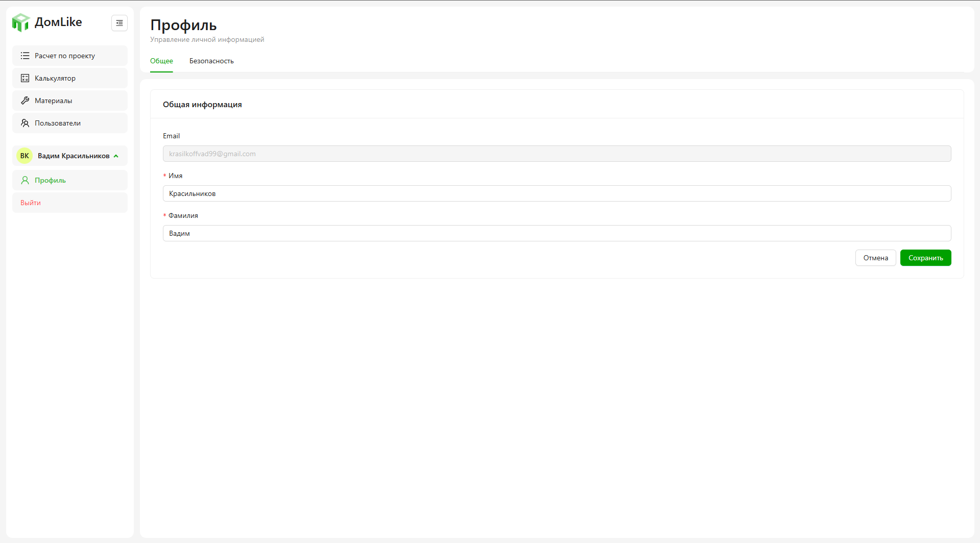This screenshot has width=980, height=543.
Task: Click the list icon beside Расчет по проекту
Action: pyautogui.click(x=25, y=56)
